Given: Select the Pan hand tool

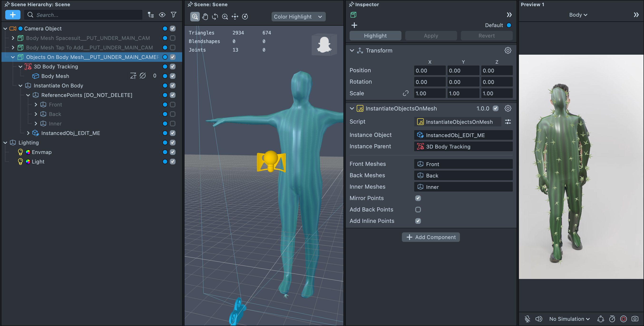Looking at the screenshot, I should click(x=205, y=16).
